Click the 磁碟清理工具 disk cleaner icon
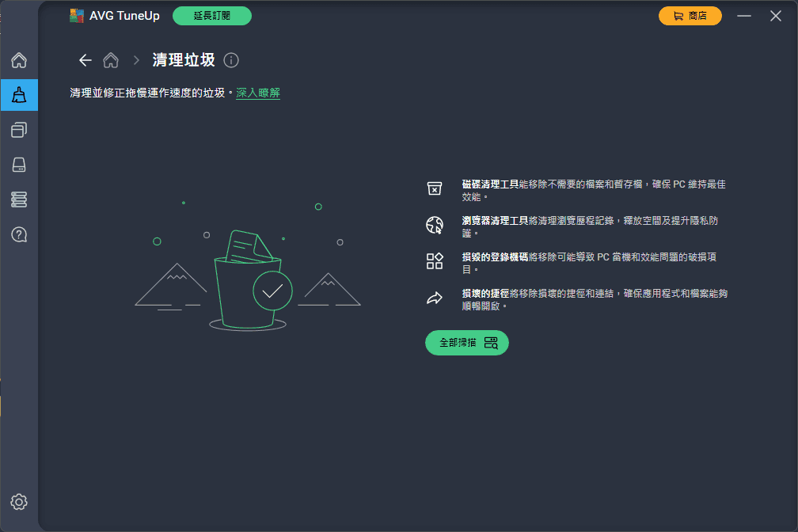798x532 pixels. [x=435, y=189]
